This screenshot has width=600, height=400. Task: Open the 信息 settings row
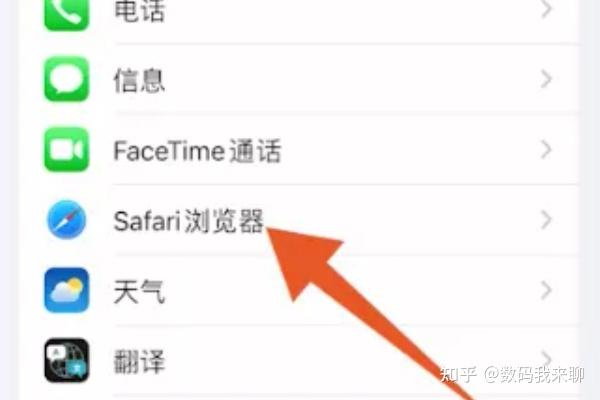pyautogui.click(x=298, y=79)
